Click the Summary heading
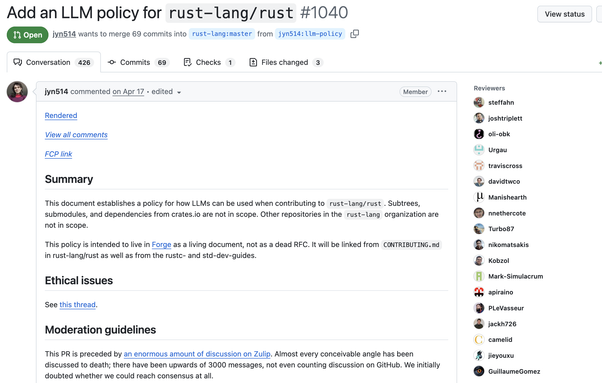602x383 pixels. (69, 179)
